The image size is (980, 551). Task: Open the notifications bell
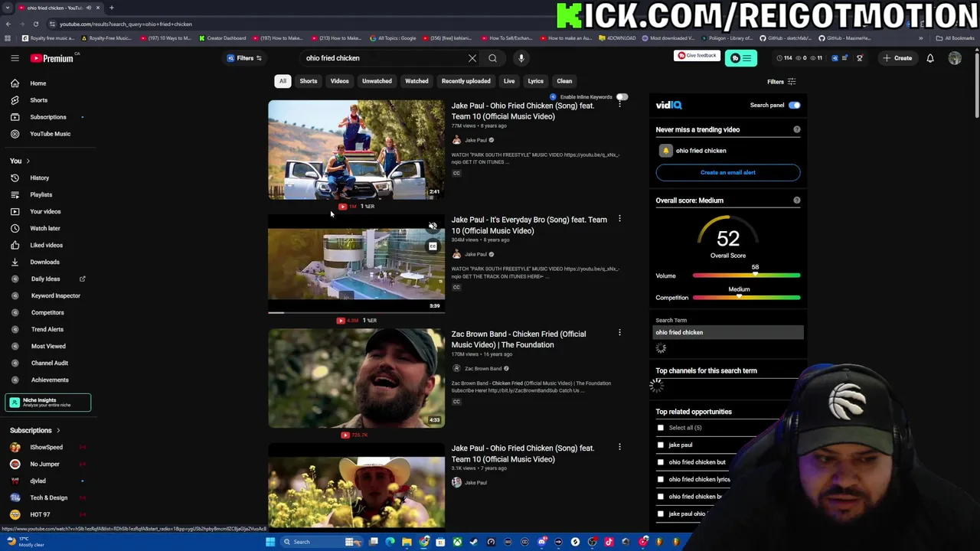point(930,58)
